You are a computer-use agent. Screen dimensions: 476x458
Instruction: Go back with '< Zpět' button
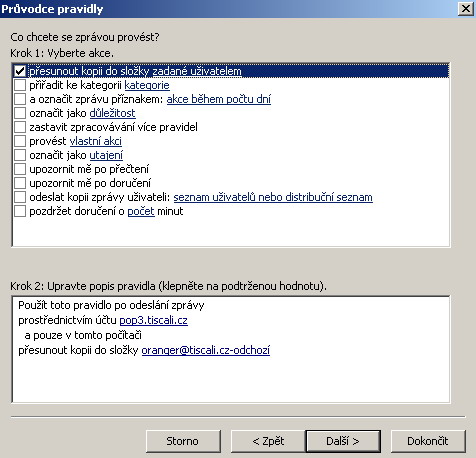click(268, 441)
